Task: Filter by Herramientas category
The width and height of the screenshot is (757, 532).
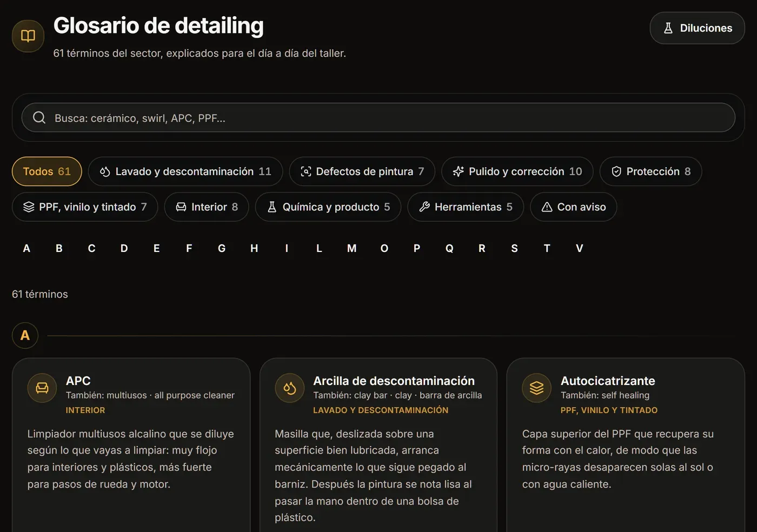Action: [466, 207]
